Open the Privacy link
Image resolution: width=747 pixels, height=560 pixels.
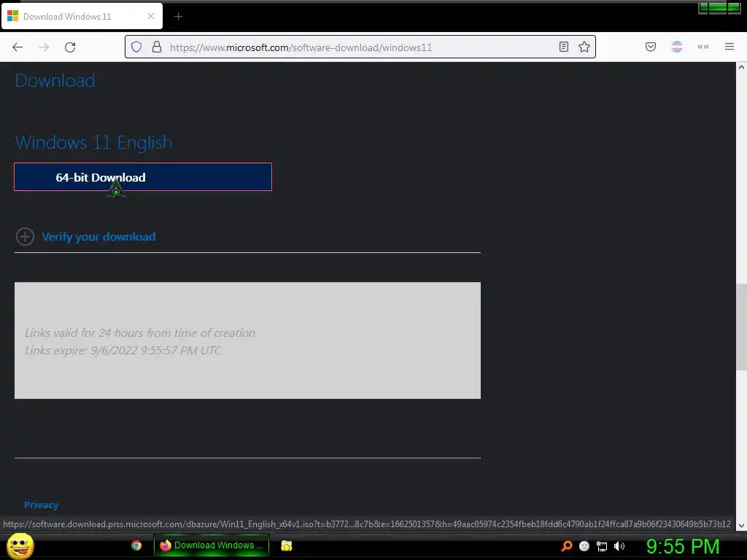click(41, 505)
